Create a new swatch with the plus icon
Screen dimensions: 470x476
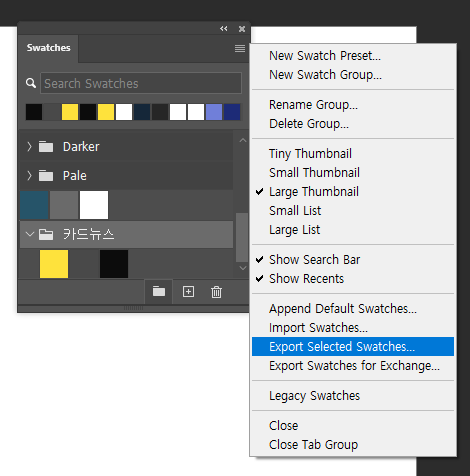click(188, 292)
